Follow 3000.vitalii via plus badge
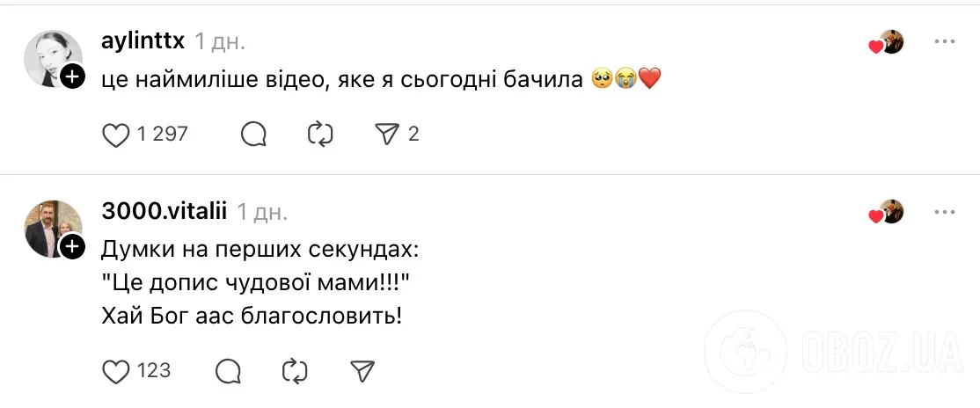The height and width of the screenshot is (408, 980). tap(73, 248)
